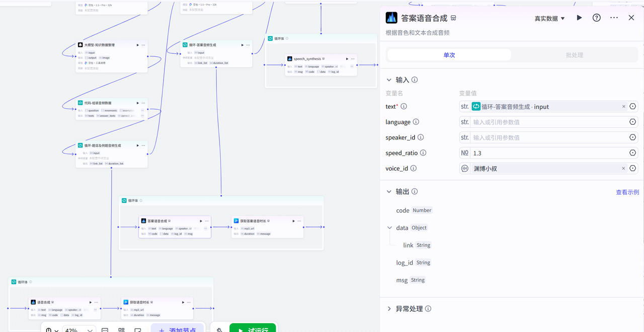The height and width of the screenshot is (332, 644).
Task: Open more menu on 循环-答案音频生成 node
Action: click(x=248, y=45)
